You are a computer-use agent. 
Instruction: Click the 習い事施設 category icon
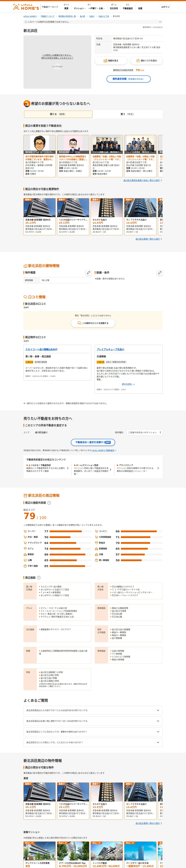click(x=96, y=560)
